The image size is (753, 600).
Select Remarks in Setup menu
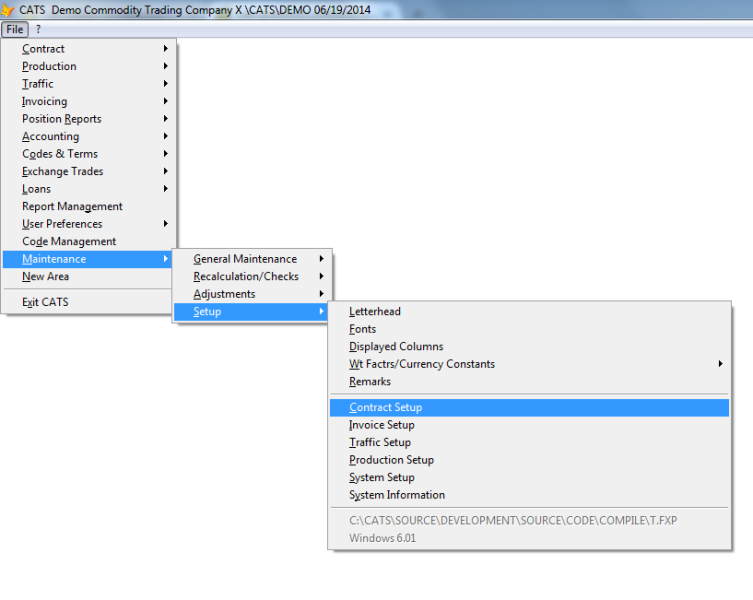pos(529,381)
